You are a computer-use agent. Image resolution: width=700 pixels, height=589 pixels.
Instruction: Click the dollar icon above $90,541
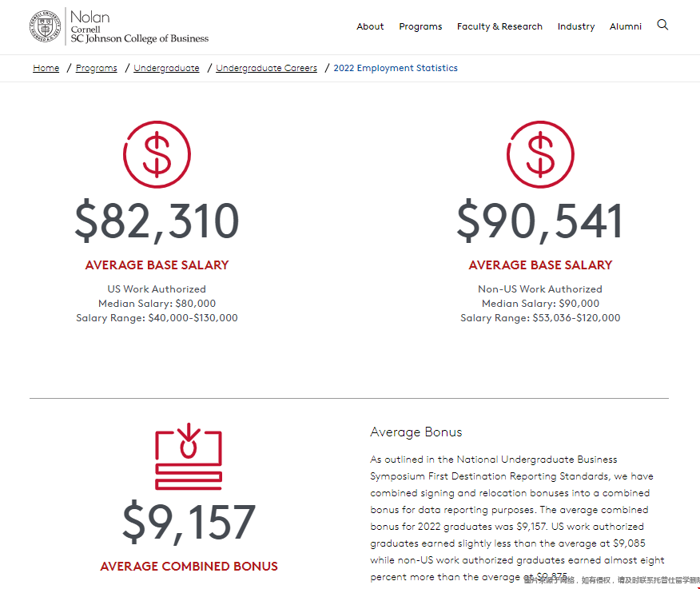pyautogui.click(x=540, y=155)
